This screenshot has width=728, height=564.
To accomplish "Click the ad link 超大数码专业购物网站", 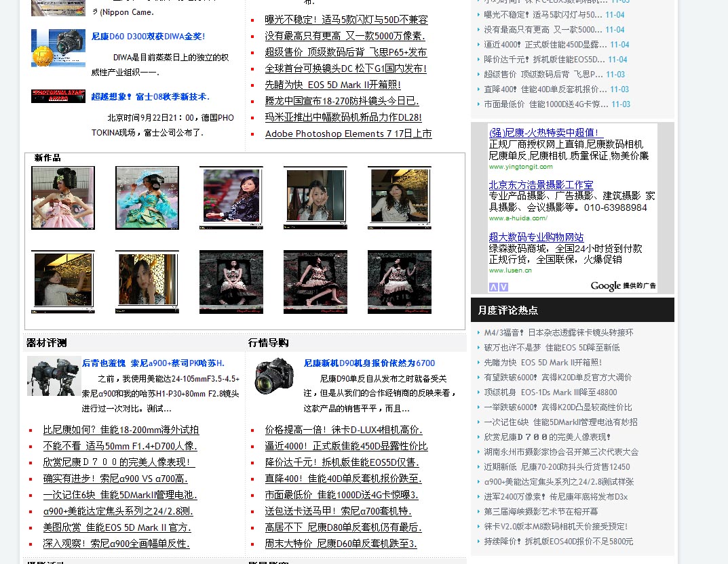I will pyautogui.click(x=536, y=237).
